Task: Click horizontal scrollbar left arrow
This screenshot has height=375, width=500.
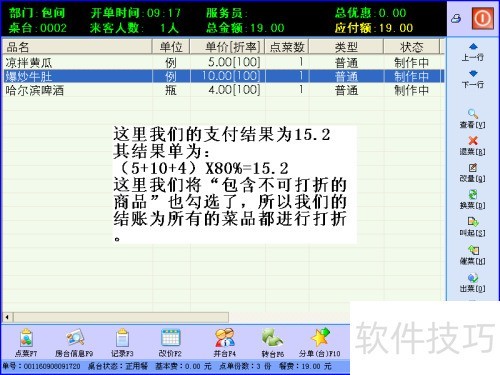Action: tap(7, 317)
